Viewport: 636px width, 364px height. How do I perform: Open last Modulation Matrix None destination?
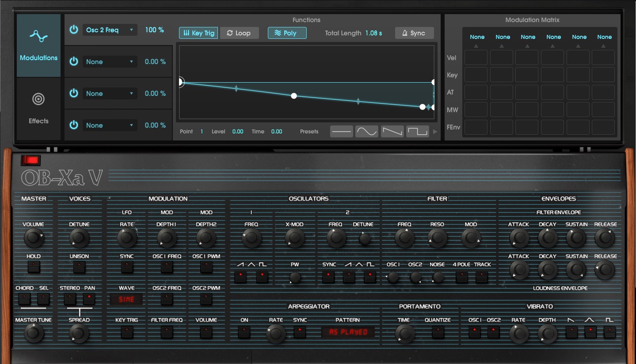pos(604,37)
